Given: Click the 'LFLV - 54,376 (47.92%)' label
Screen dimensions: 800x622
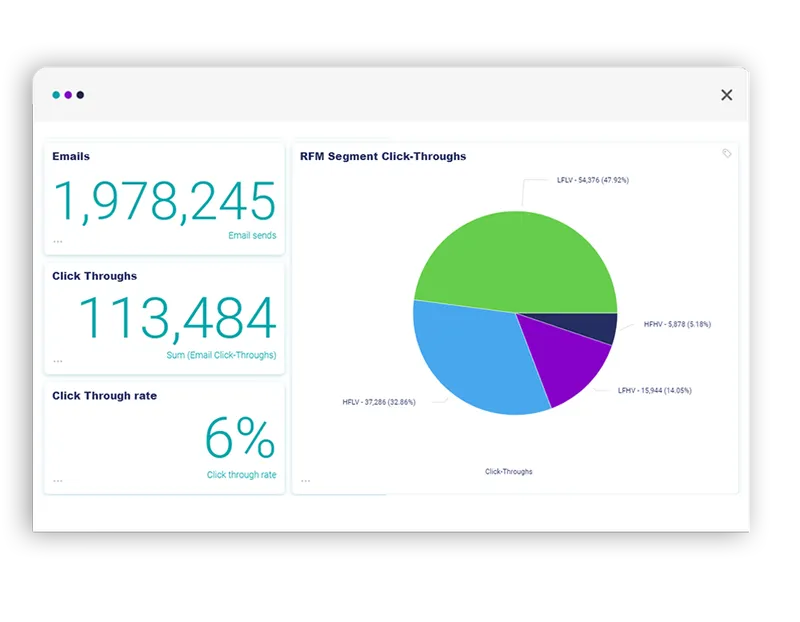Looking at the screenshot, I should [593, 180].
